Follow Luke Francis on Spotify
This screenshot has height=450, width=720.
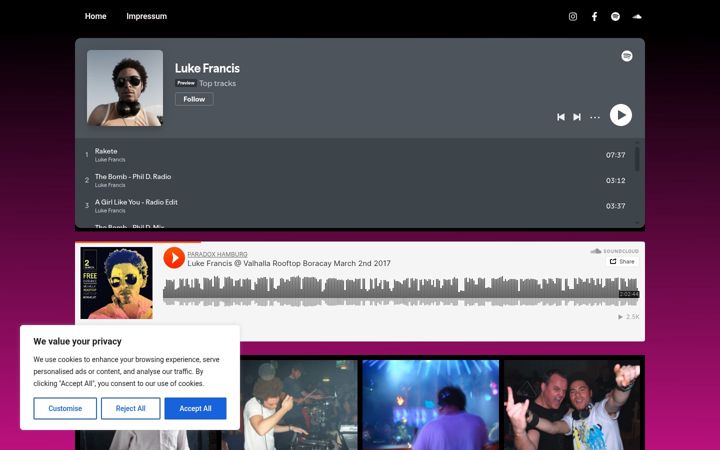[x=194, y=99]
